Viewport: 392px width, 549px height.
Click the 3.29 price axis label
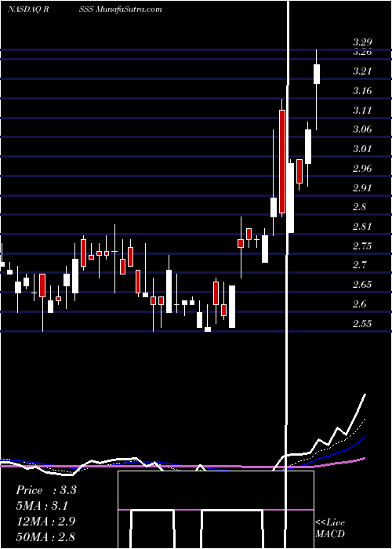362,42
